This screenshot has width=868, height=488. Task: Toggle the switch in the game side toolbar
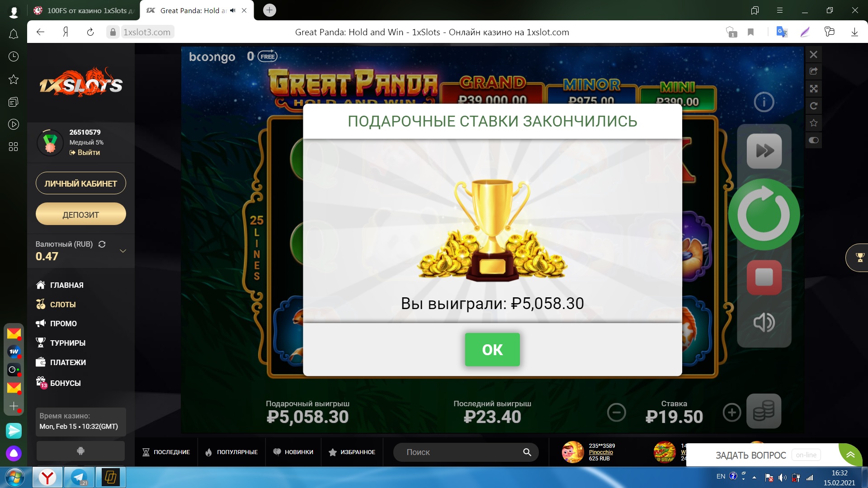point(813,140)
